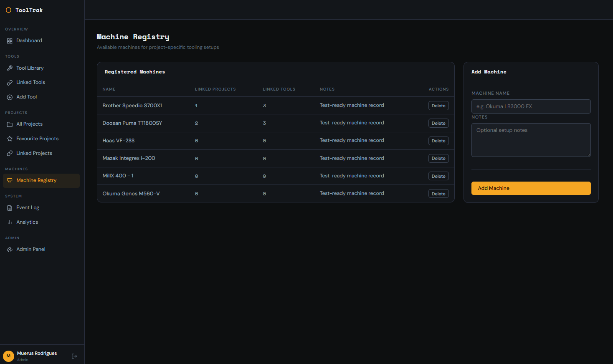Click the notes text in the Haas VF-2SS row
This screenshot has width=613, height=364.
point(352,140)
